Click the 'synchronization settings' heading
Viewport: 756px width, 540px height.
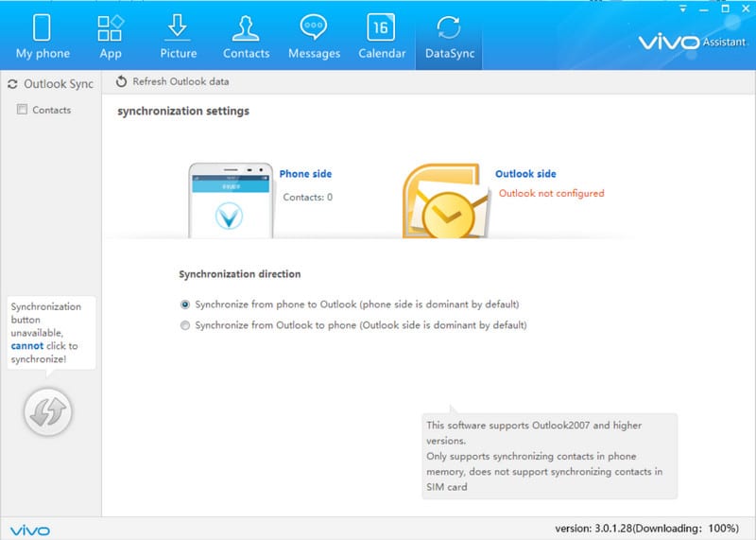[183, 111]
